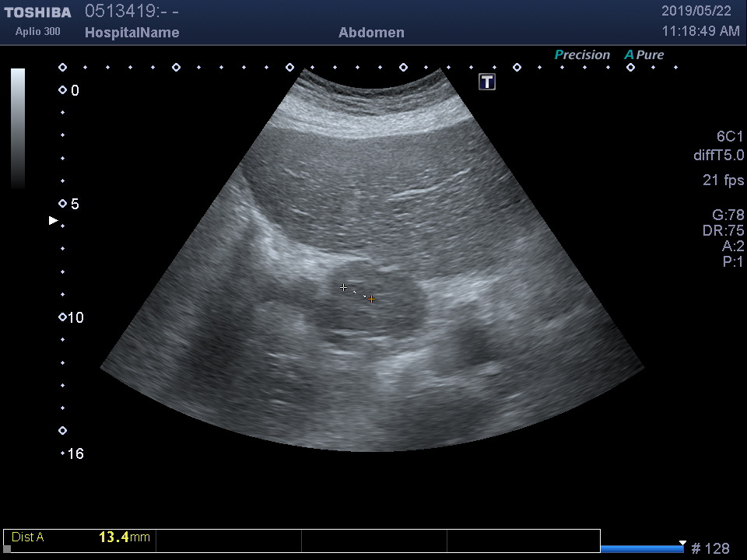
Task: Click the focus position triangle marker
Action: (53, 221)
